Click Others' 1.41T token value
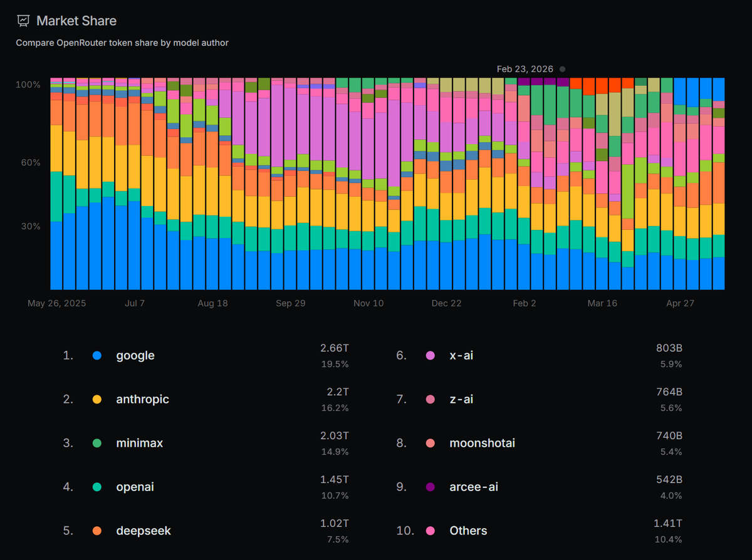752x560 pixels. (x=669, y=523)
